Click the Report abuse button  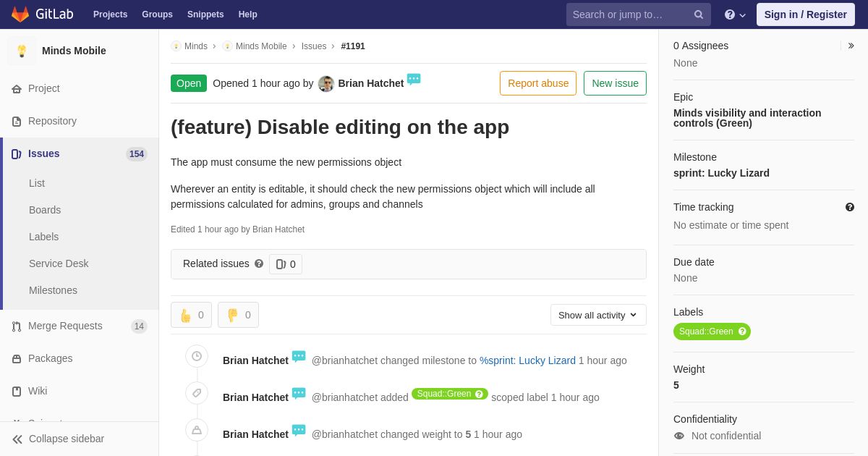point(538,83)
